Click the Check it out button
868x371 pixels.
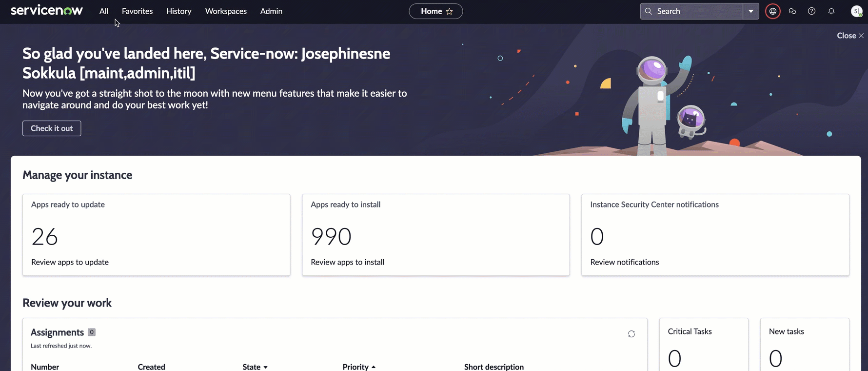52,128
